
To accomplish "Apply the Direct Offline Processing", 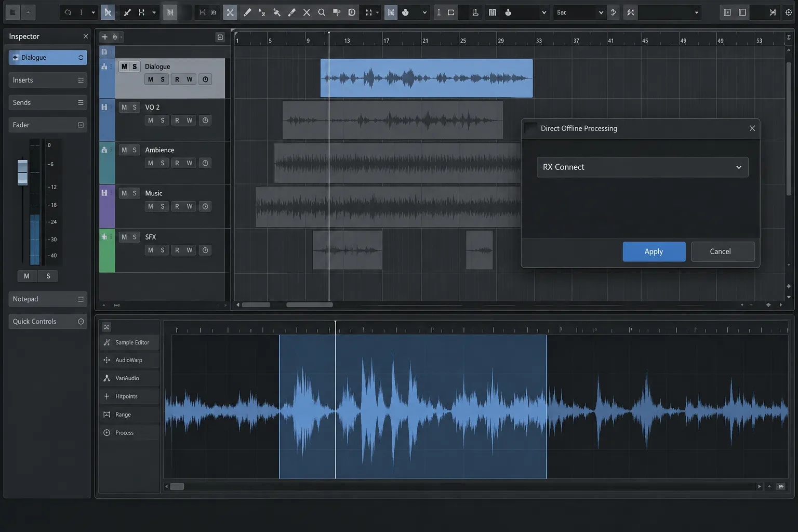I will (x=654, y=251).
